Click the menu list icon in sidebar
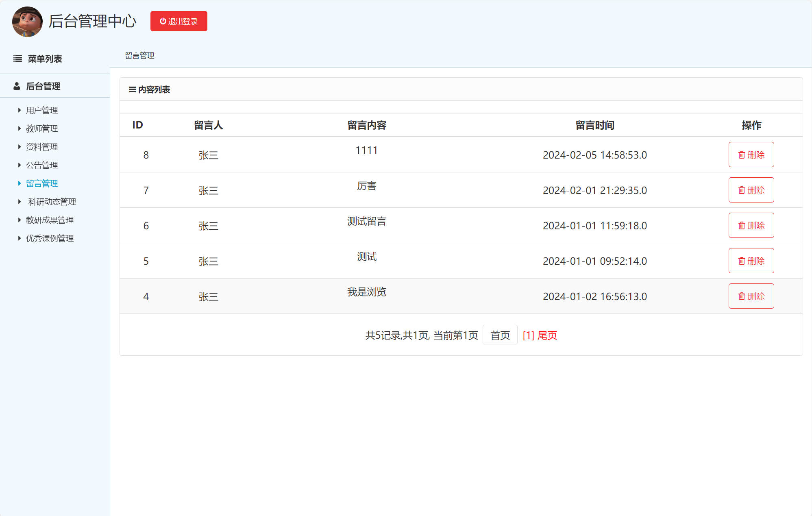Screen dimensions: 812x516 pos(17,59)
